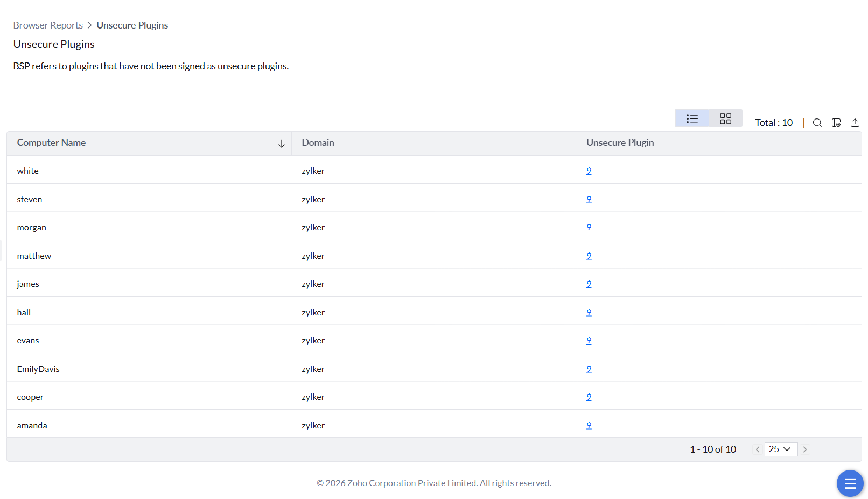Open unsecure plugin count for evans
Screen dimensions: 868x499
[x=589, y=341]
